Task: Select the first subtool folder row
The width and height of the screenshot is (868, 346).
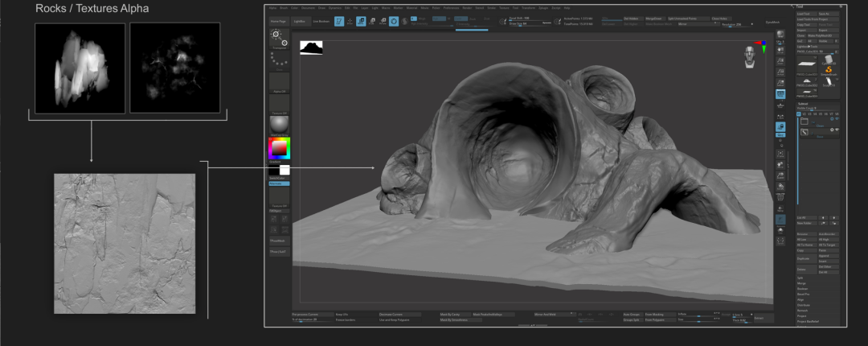Action: pos(819,121)
